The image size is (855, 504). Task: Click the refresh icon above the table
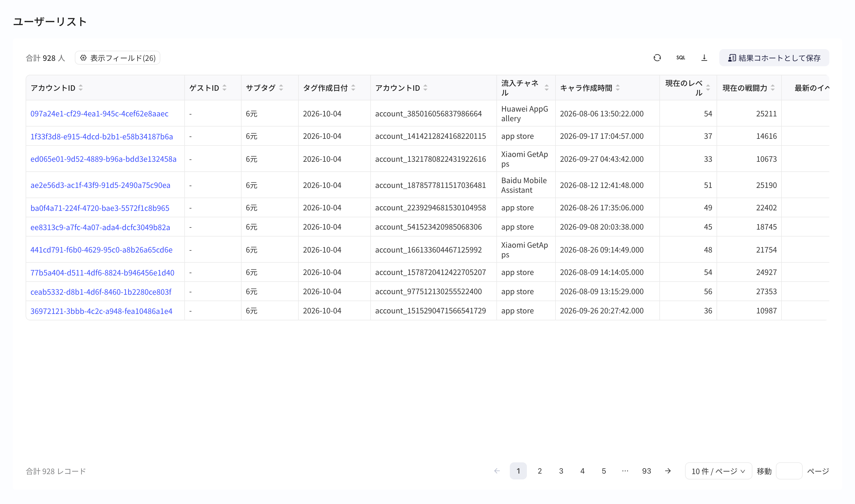[x=657, y=58]
